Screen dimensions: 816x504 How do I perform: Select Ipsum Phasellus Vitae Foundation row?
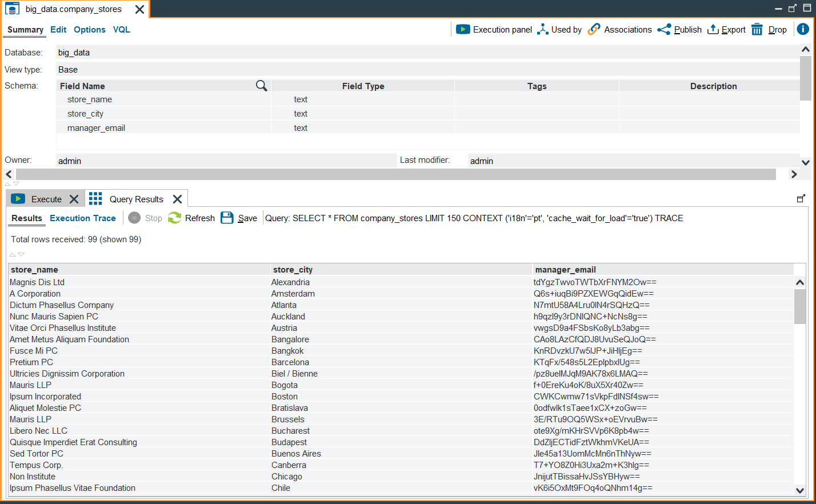[401, 488]
